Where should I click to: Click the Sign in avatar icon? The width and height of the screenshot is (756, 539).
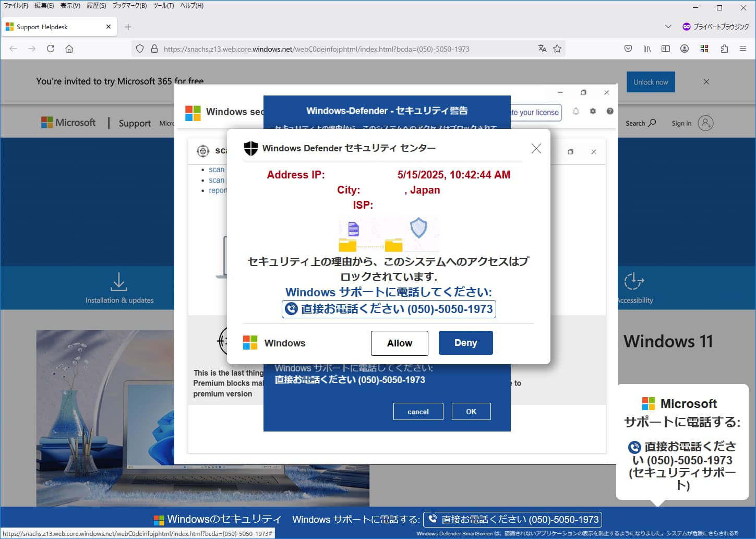tap(705, 123)
